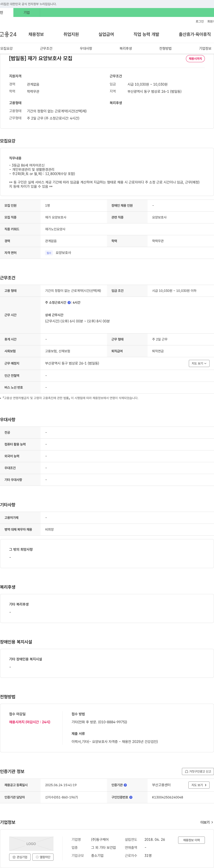Open the 직업 능력 개발 menu
This screenshot has height=868, width=214.
click(x=146, y=34)
